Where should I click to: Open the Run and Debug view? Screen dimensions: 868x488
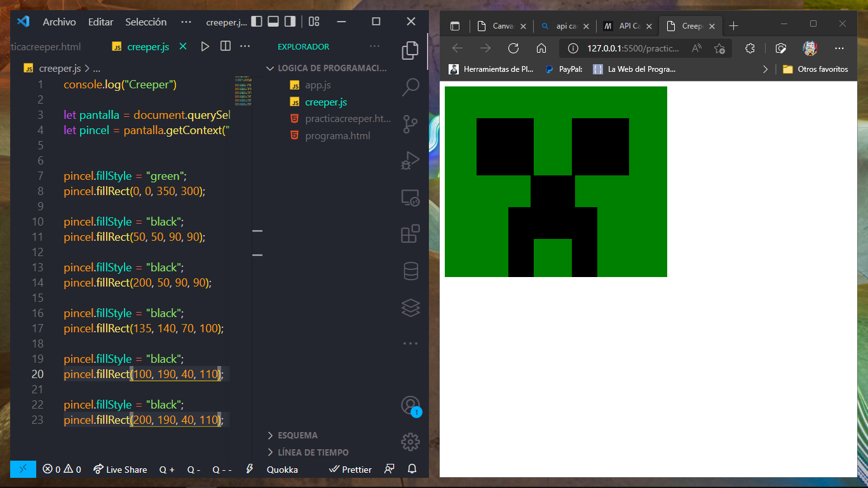pyautogui.click(x=410, y=160)
